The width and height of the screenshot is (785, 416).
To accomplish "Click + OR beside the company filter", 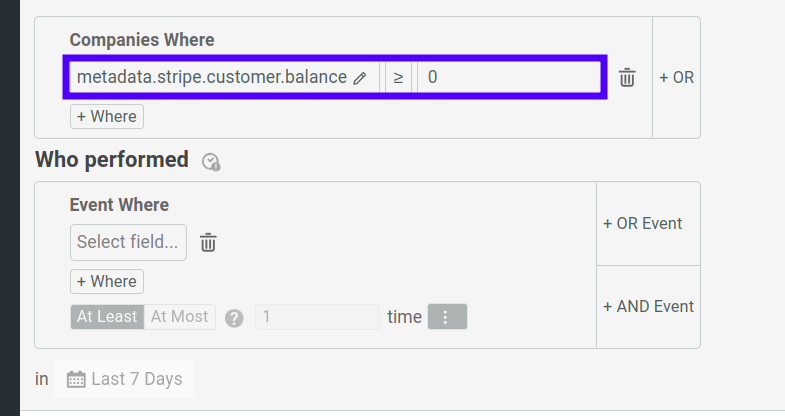I will coord(677,77).
